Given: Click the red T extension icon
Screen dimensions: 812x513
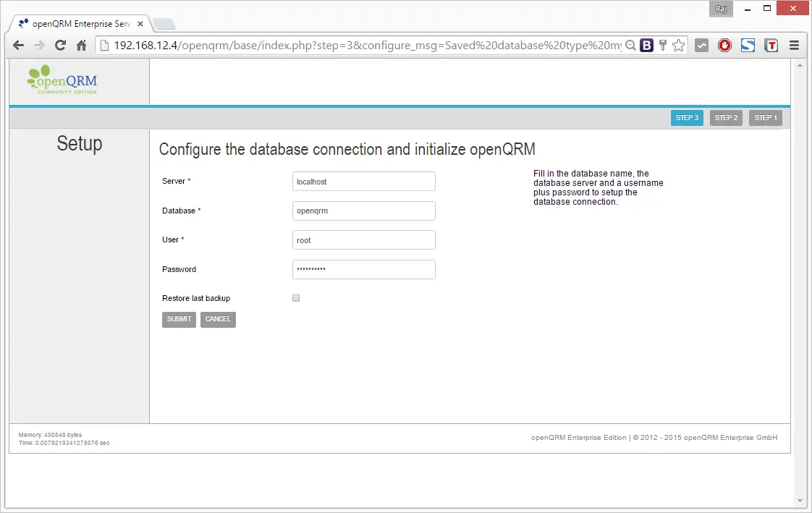Looking at the screenshot, I should 771,46.
